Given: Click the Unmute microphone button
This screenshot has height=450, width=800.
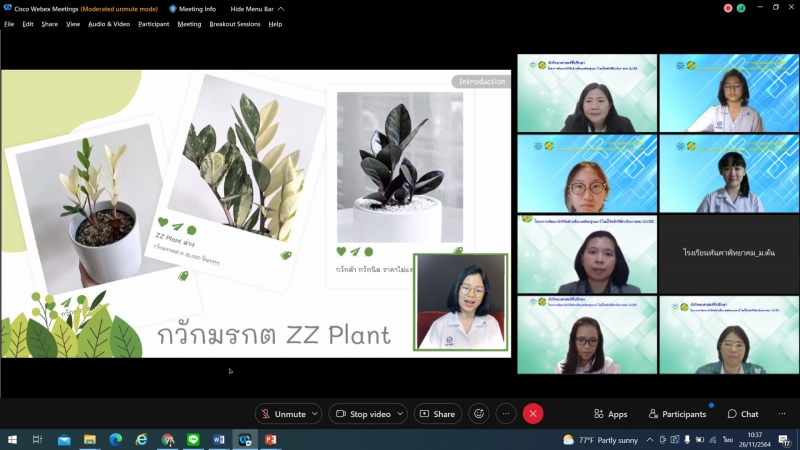Looking at the screenshot, I should [x=282, y=414].
